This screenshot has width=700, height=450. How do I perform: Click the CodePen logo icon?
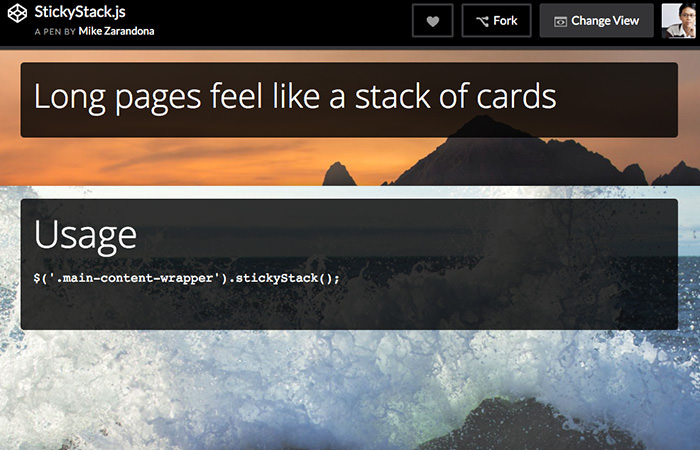click(x=17, y=13)
